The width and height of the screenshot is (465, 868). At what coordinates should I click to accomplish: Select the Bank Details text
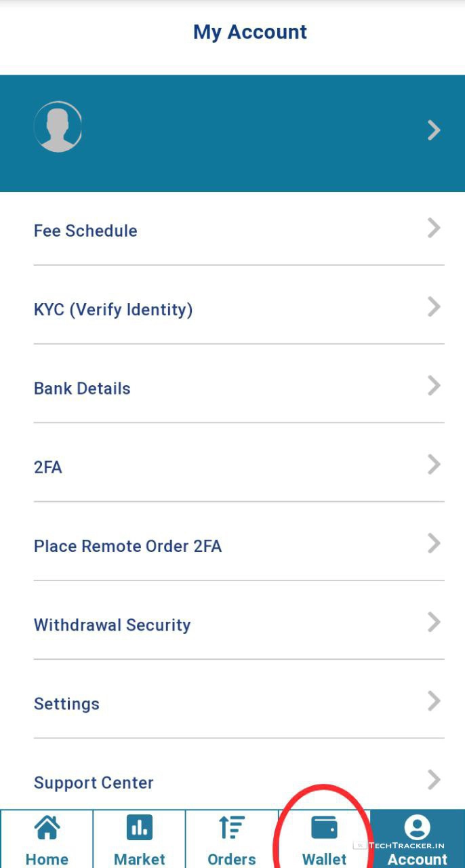[x=82, y=389]
